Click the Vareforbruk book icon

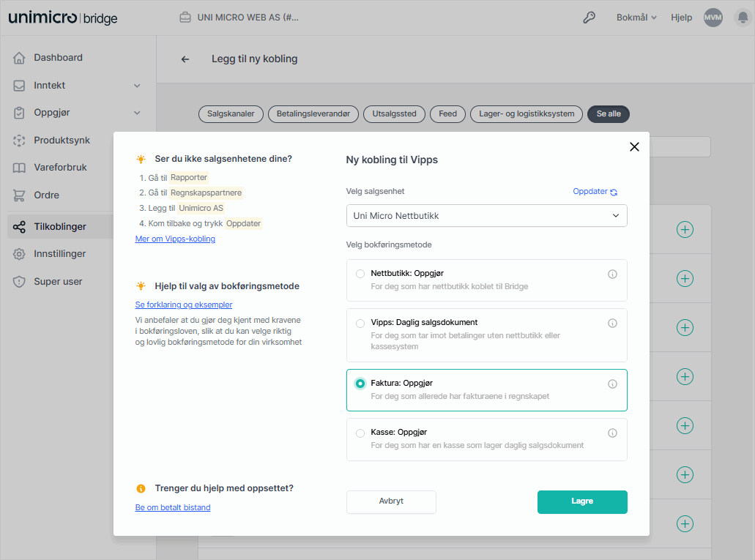tap(19, 168)
